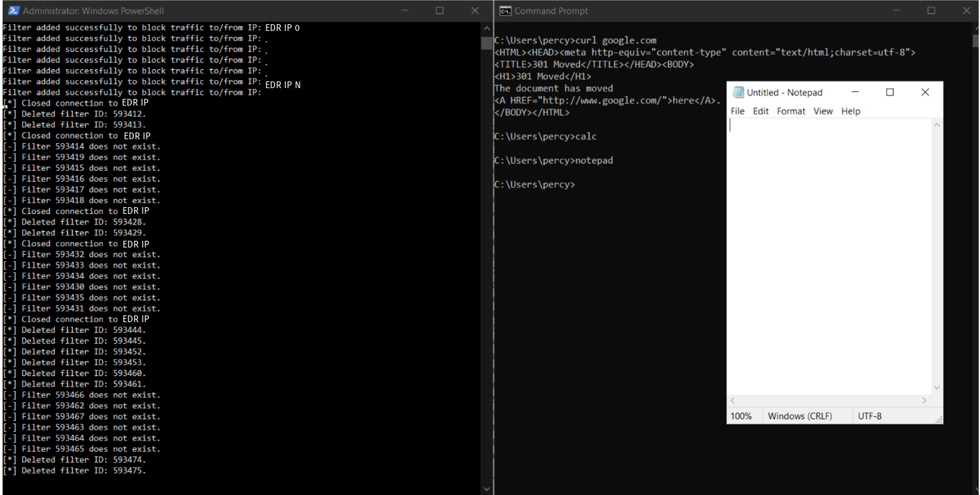
Task: Minimize the Untitled - Notepad window
Action: tap(854, 92)
